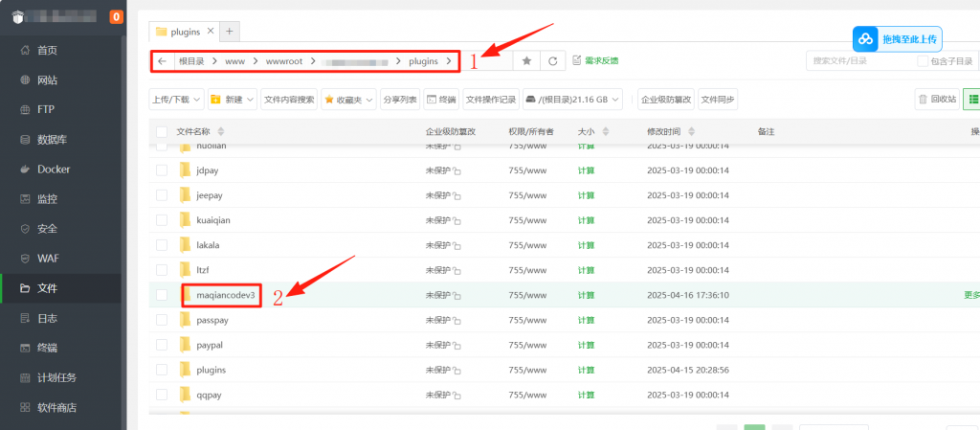Open the maqiancodev3 folder
The image size is (980, 430).
[x=226, y=295]
